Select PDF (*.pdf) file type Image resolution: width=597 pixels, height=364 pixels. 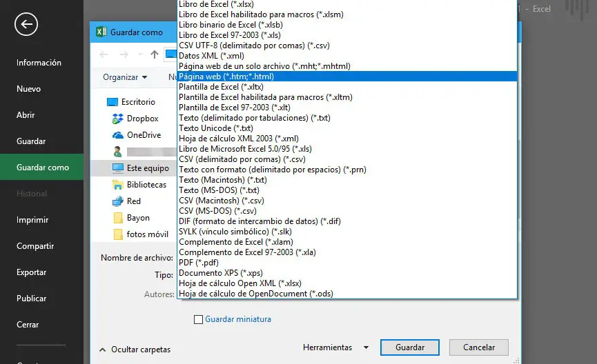pos(199,263)
